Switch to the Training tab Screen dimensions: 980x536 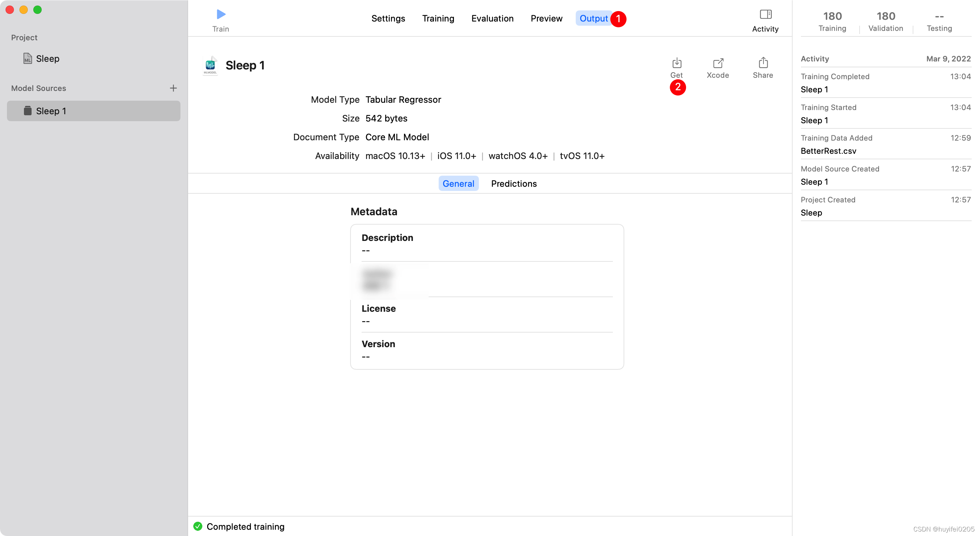coord(438,18)
